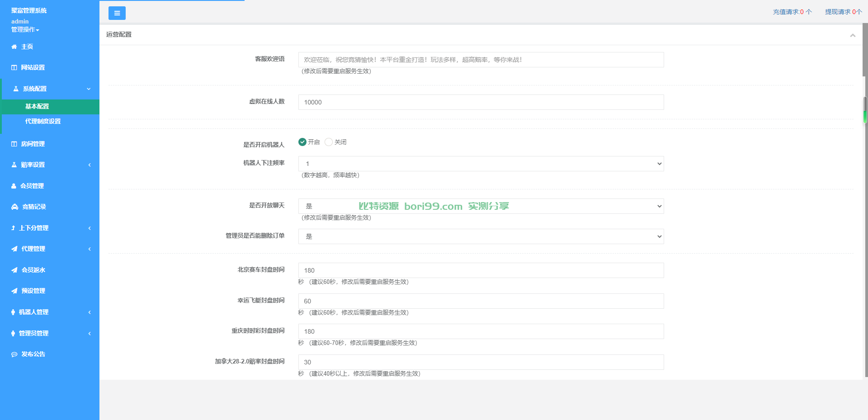Open the 预设管理 menu item
868x420 pixels.
pos(50,291)
